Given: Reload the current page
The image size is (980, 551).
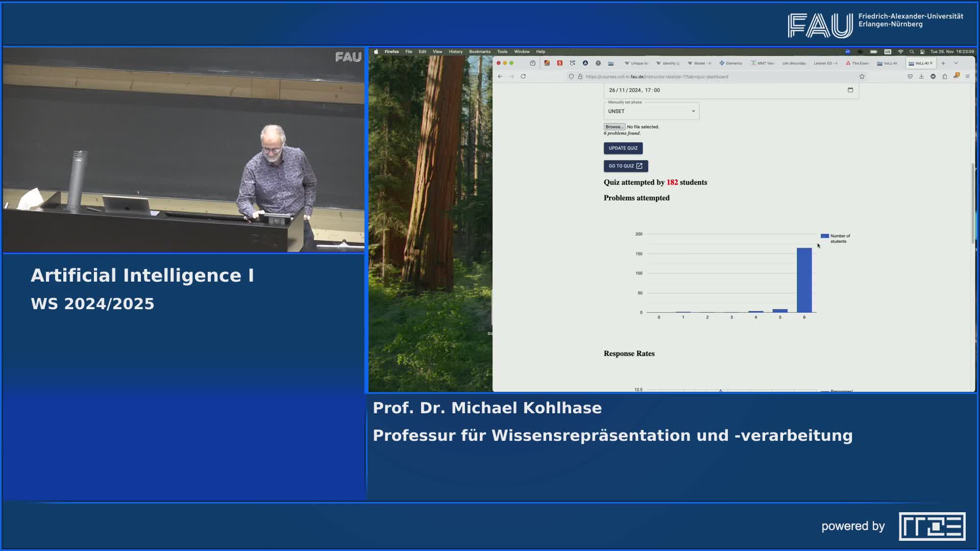Looking at the screenshot, I should pos(524,77).
